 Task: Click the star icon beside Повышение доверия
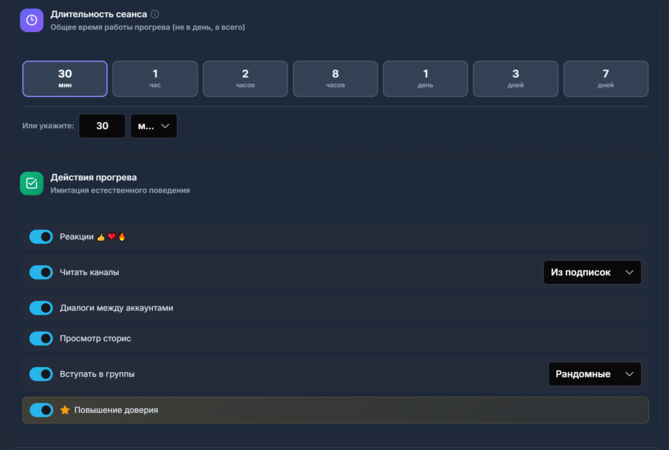[65, 410]
